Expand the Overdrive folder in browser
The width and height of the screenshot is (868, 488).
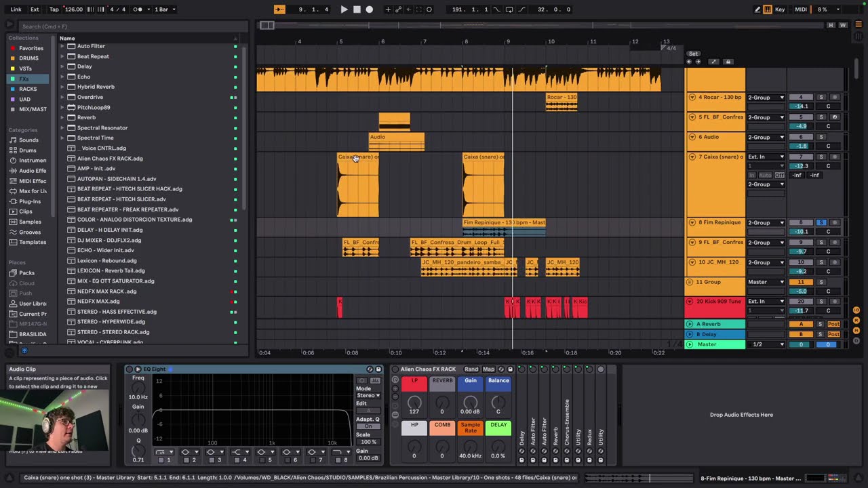tap(62, 97)
